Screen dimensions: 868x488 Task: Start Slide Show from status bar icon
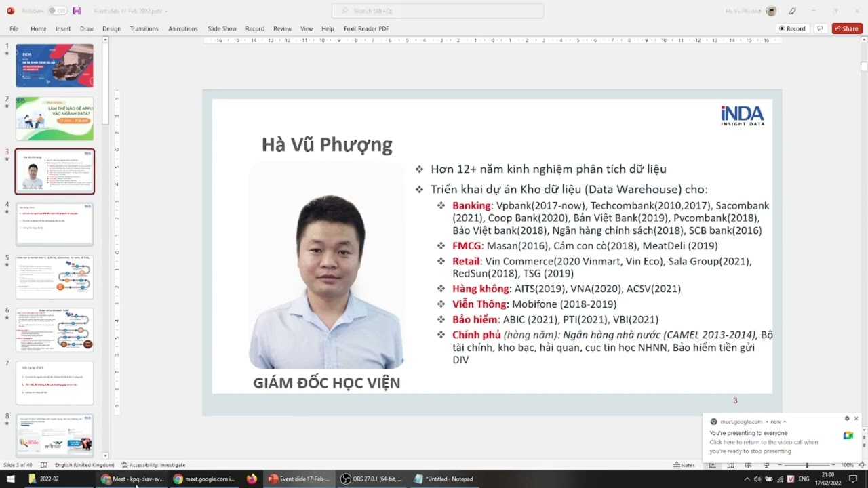pyautogui.click(x=767, y=465)
